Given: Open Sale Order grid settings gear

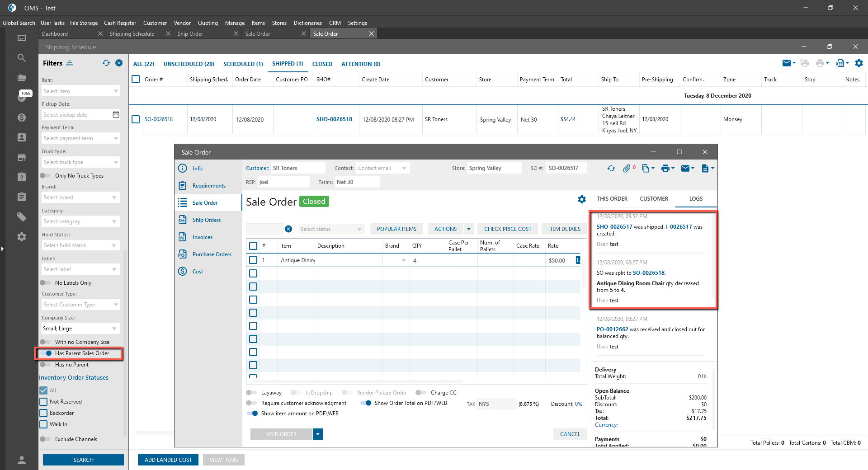Looking at the screenshot, I should [581, 199].
